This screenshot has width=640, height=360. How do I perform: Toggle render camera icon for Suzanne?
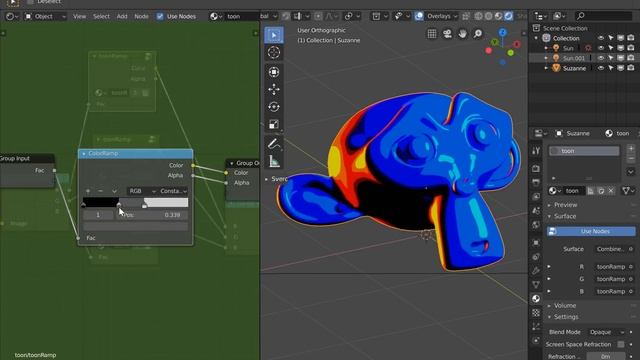click(x=631, y=68)
